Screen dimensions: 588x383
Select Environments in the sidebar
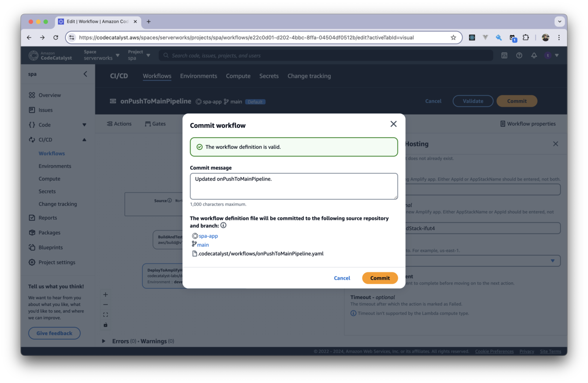(x=55, y=166)
